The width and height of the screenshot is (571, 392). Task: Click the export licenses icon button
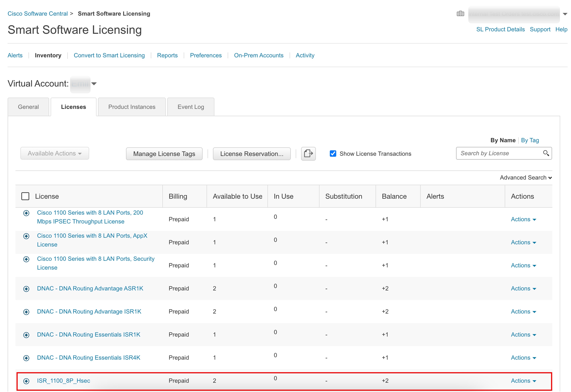(x=308, y=154)
